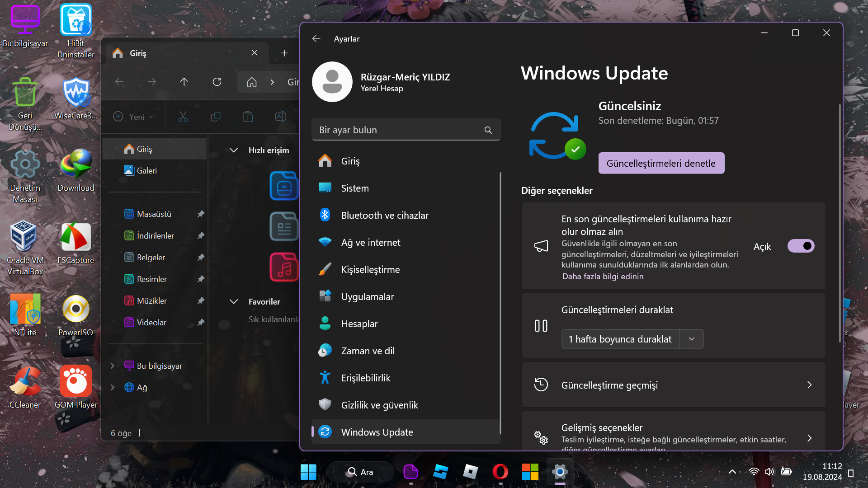Click the Up arrow in File Explorer
Screen dimensions: 868x488
(x=184, y=82)
